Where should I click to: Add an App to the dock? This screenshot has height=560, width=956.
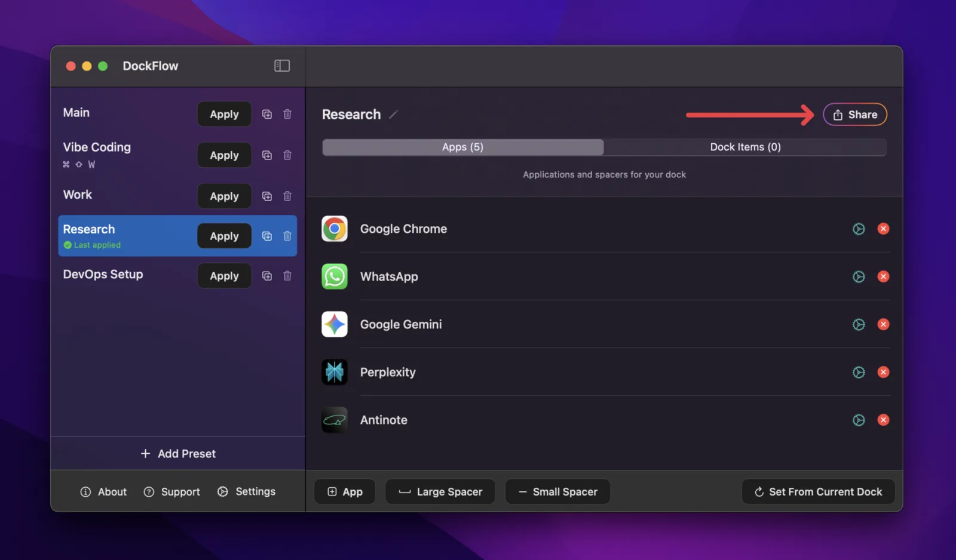click(345, 492)
